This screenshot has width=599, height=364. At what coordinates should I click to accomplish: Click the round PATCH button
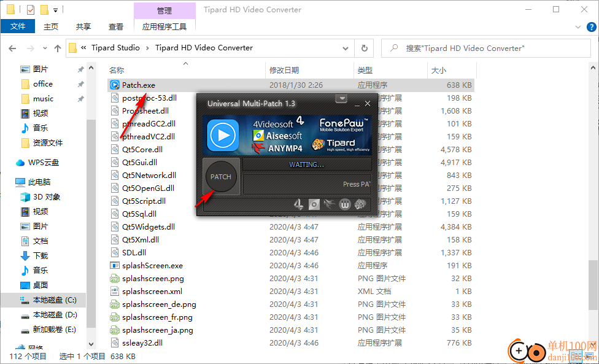pos(221,177)
